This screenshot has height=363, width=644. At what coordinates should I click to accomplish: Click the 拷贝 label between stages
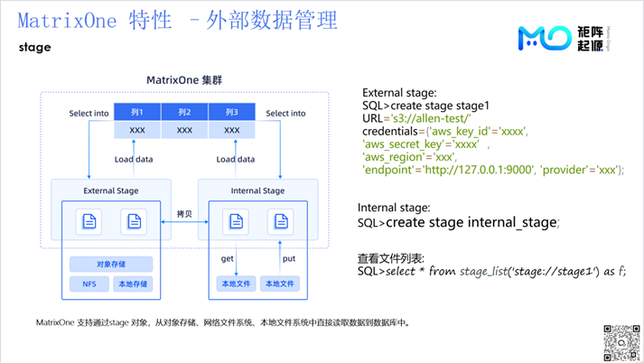184,214
